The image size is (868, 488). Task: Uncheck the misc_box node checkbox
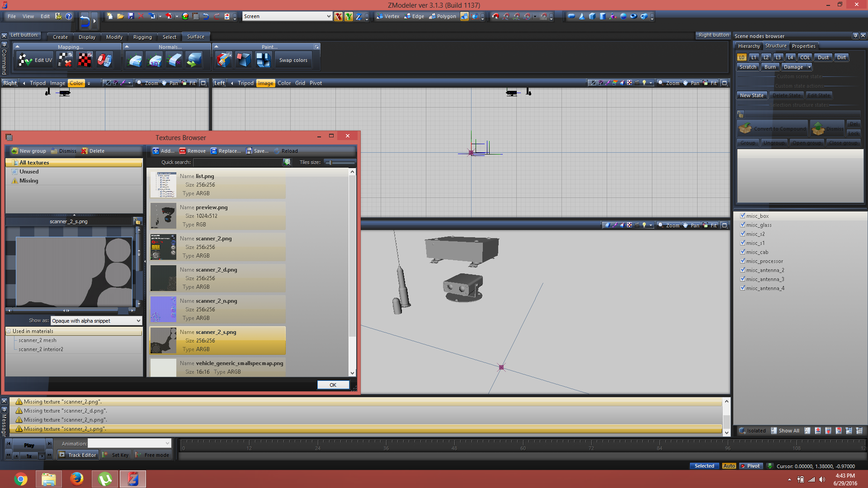pos(743,216)
